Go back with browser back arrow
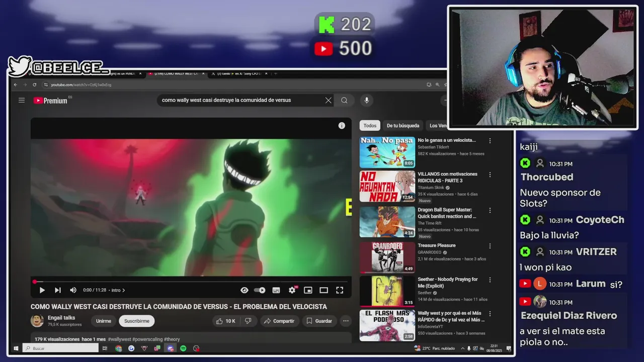The height and width of the screenshot is (362, 644). (16, 84)
